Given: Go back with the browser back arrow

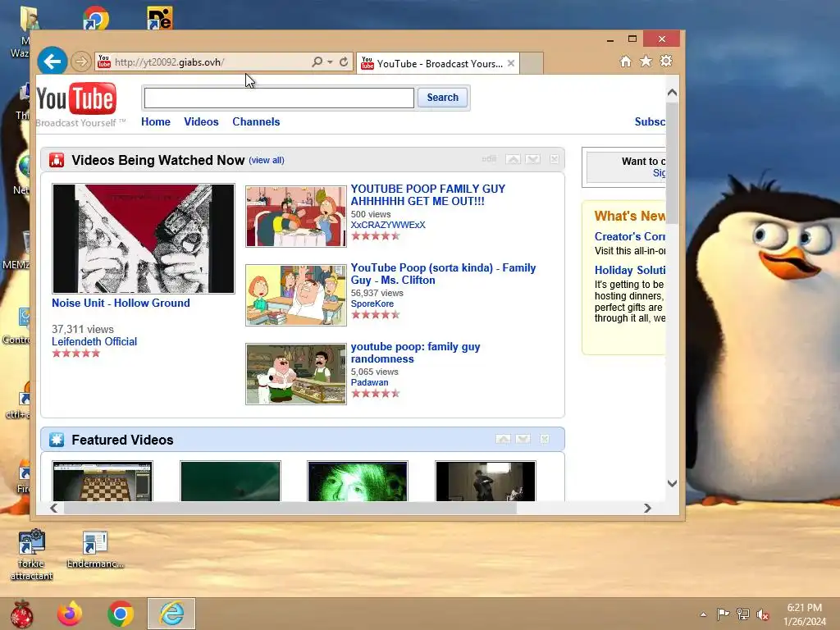Looking at the screenshot, I should click(52, 62).
